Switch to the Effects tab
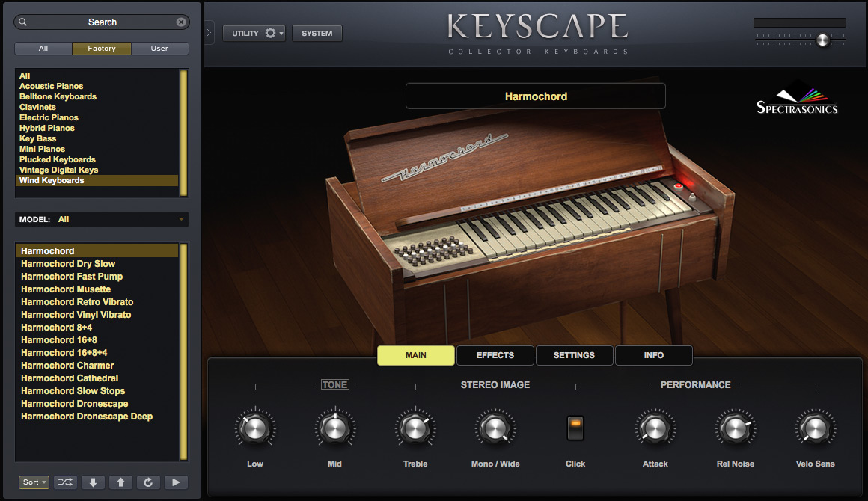Viewport: 868px width, 501px height. (x=495, y=355)
